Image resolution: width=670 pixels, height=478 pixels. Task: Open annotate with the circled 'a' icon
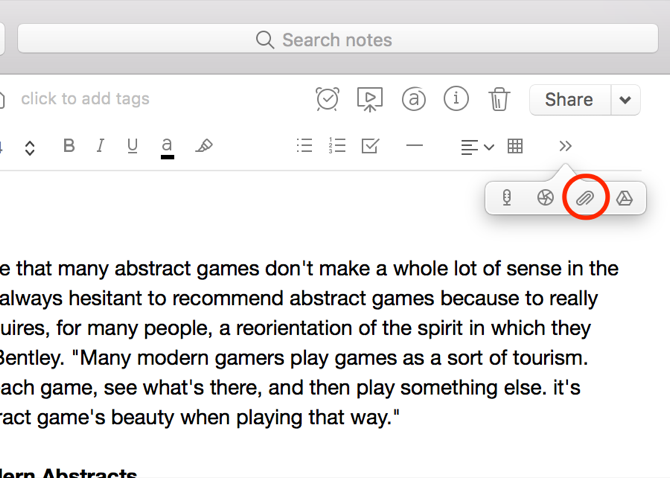[x=414, y=99]
